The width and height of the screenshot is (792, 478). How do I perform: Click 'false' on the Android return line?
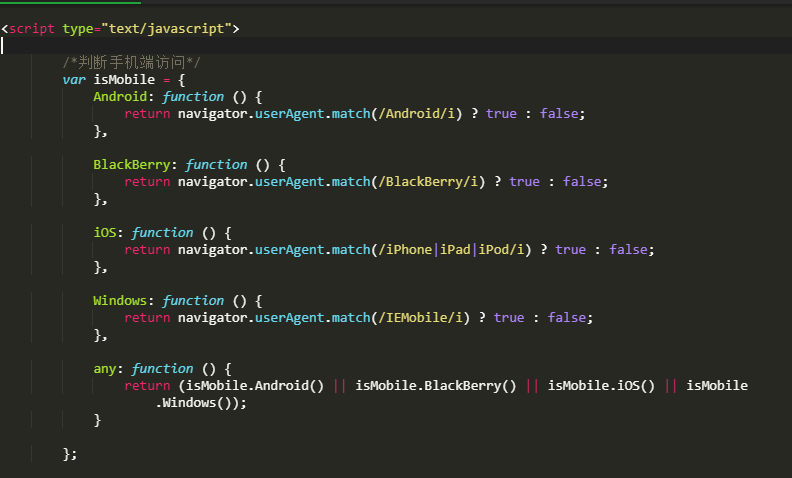pyautogui.click(x=559, y=114)
